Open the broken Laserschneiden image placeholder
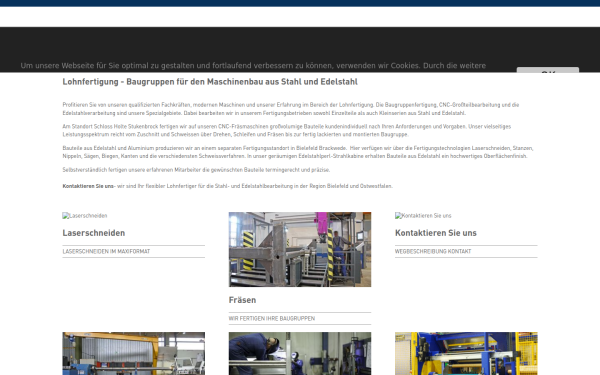This screenshot has height=375, width=600. [x=85, y=216]
